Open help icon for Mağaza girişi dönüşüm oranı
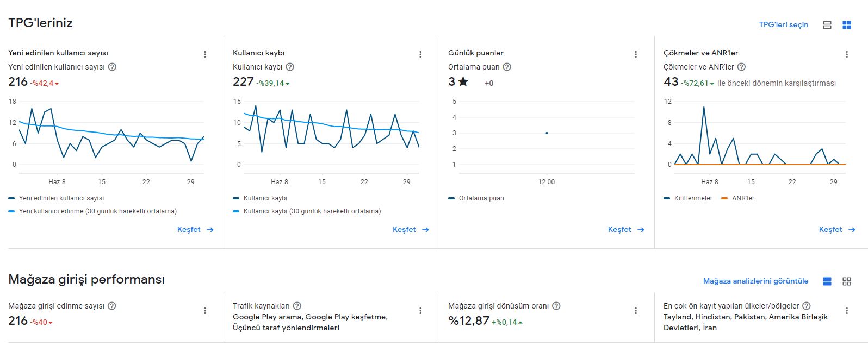 556,306
